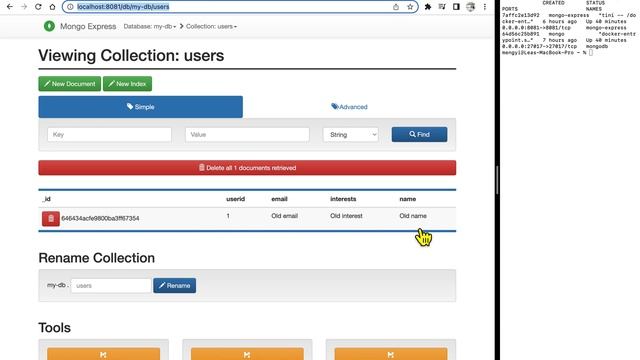Click the terminal prompt line
The width and height of the screenshot is (640, 360).
pos(547,53)
